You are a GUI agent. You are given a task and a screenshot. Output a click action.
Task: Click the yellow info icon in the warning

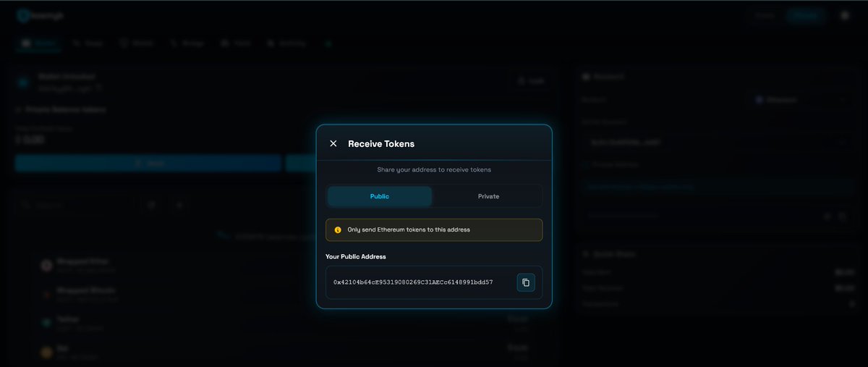338,230
